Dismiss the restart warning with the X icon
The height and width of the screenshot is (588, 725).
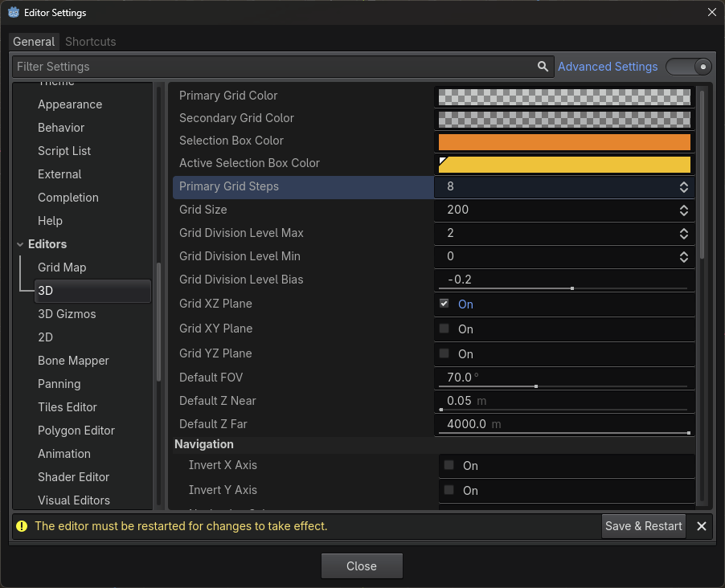click(702, 526)
